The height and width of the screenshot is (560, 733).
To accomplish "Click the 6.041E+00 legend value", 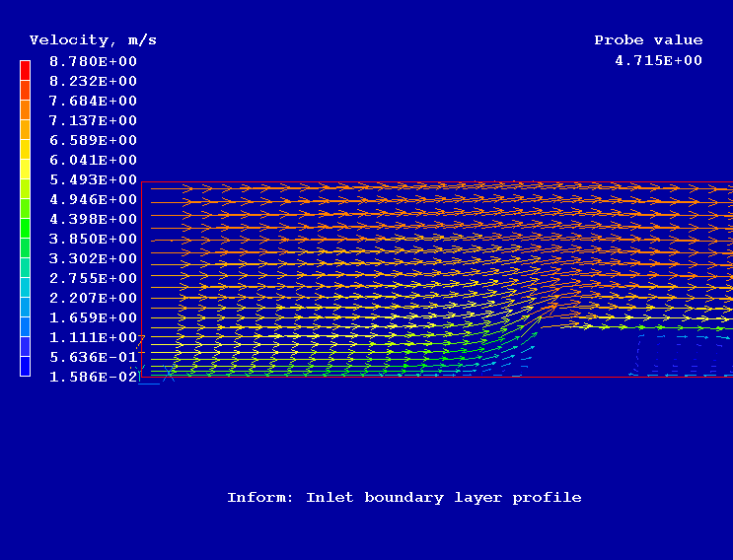I will [x=93, y=160].
